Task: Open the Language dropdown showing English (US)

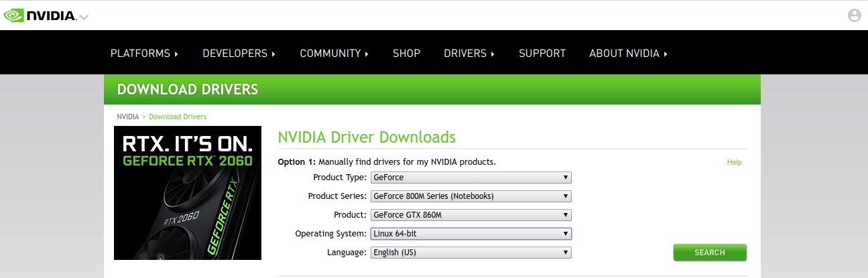Action: (471, 253)
